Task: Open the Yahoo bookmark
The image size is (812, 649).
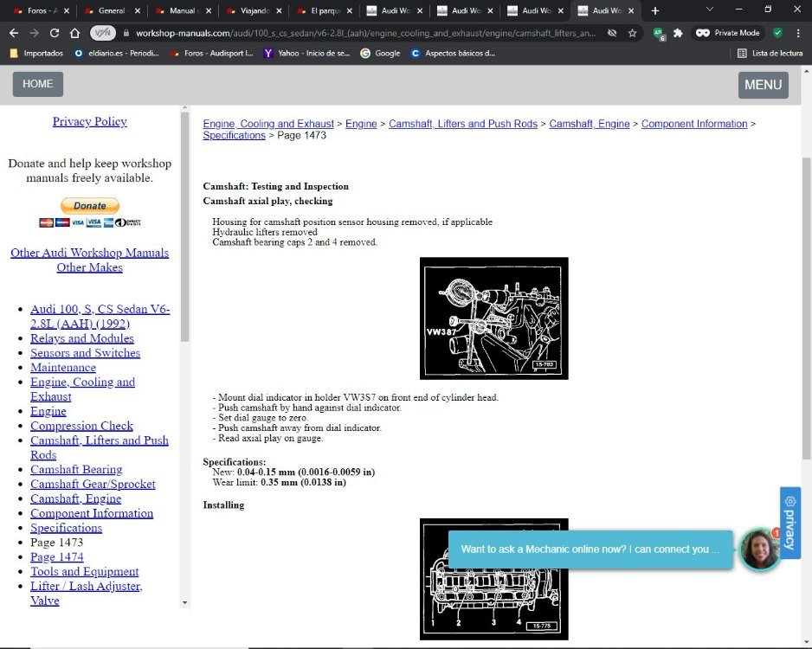Action: click(307, 53)
